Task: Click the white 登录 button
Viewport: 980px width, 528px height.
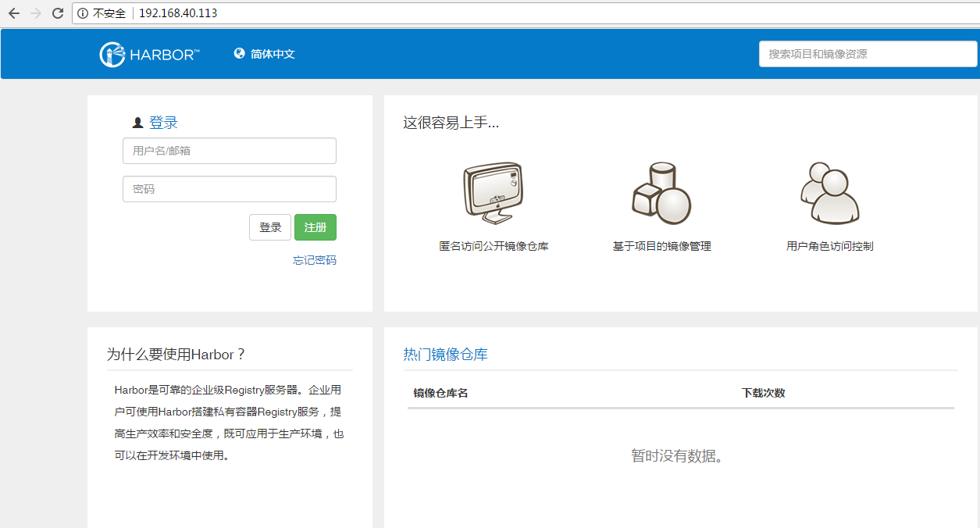Action: pos(270,227)
